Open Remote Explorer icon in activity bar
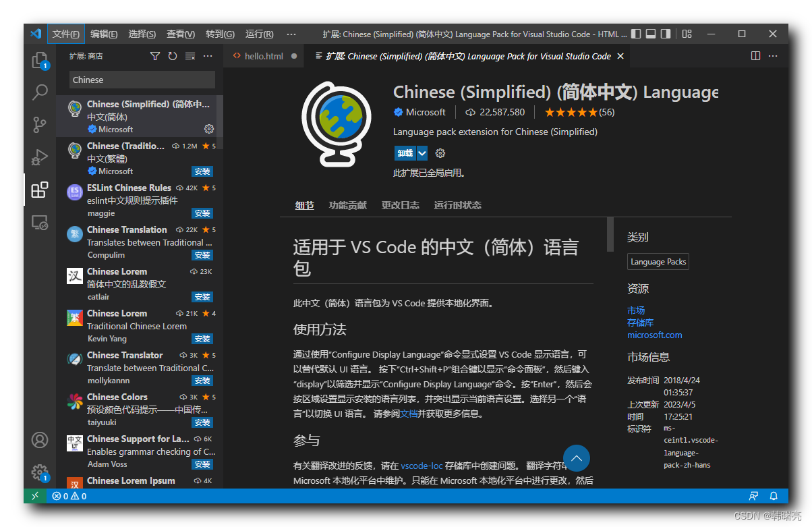The width and height of the screenshot is (812, 527). (x=40, y=222)
